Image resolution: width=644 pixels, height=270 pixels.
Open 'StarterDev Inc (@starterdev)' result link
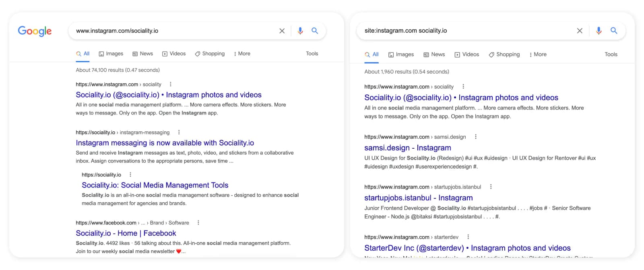tap(467, 248)
